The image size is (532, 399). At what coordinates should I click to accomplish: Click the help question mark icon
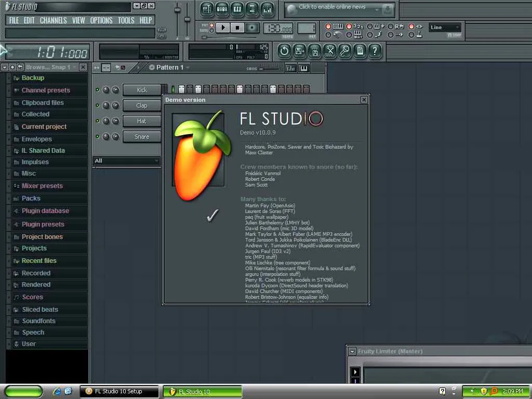click(375, 51)
